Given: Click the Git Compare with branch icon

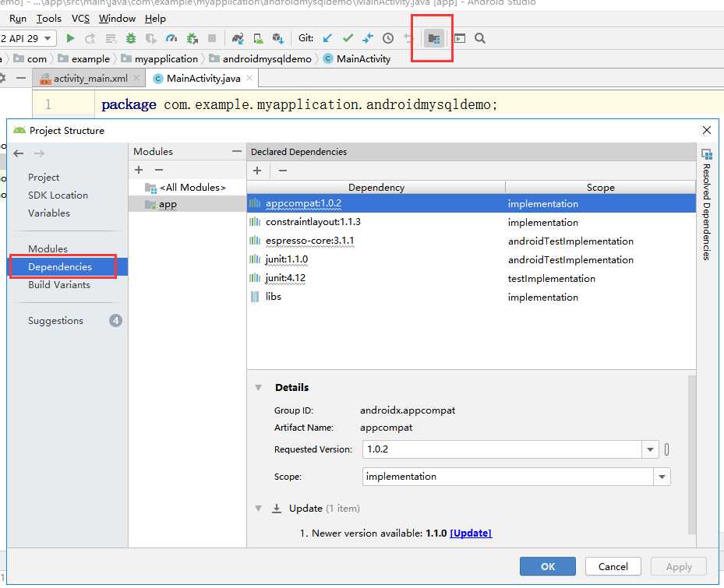Looking at the screenshot, I should (x=368, y=38).
